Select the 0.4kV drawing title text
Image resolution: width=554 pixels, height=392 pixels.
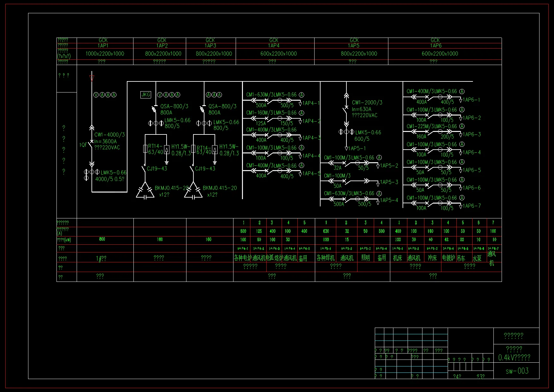514,358
